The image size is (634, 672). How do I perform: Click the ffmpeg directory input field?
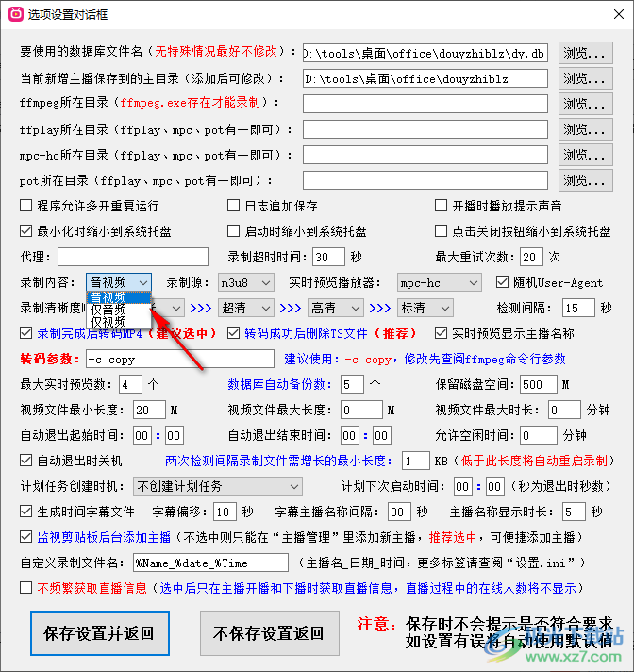pos(425,104)
